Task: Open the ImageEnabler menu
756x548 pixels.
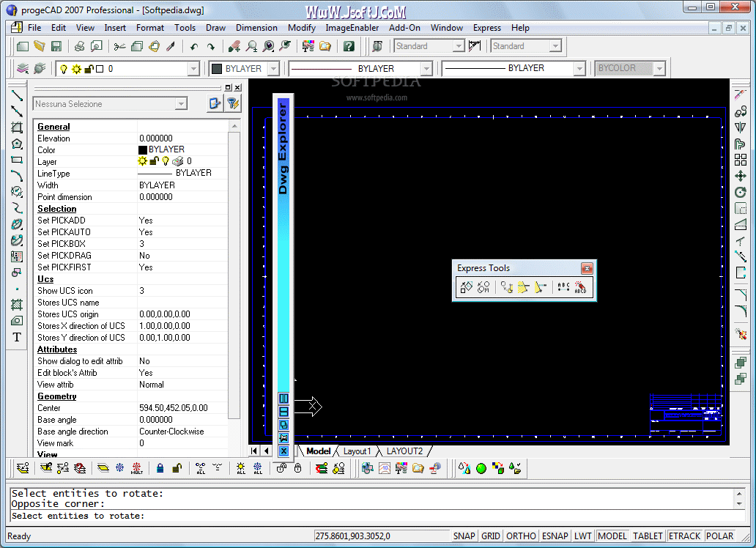Action: pos(352,28)
